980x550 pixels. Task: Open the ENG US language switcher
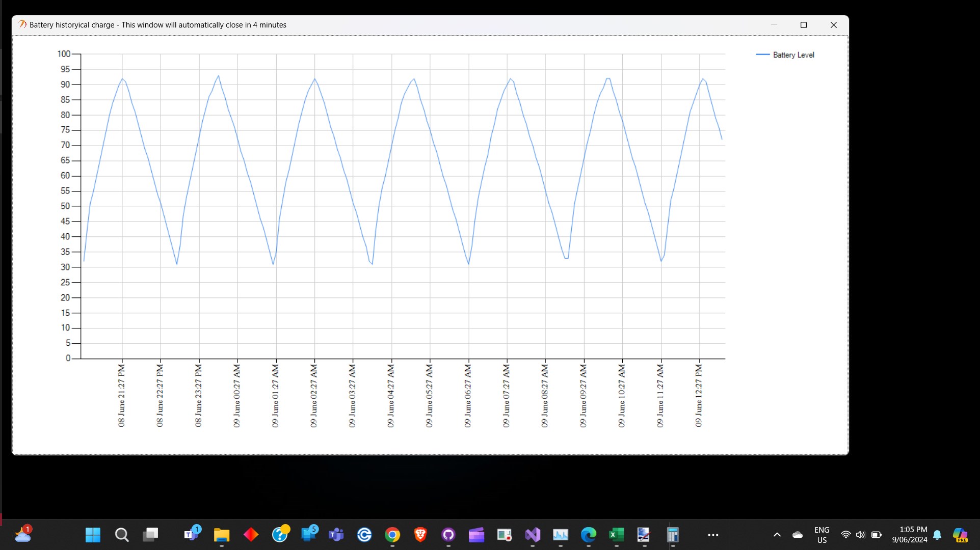coord(822,535)
